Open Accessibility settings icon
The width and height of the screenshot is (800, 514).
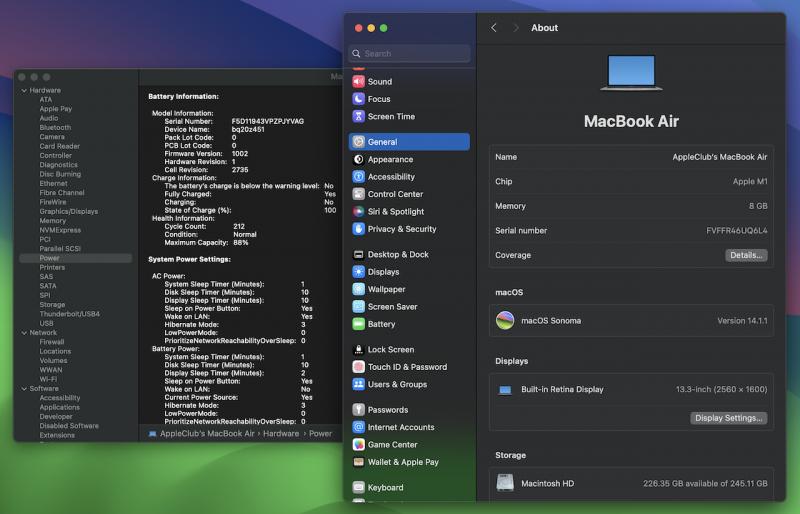(x=359, y=177)
